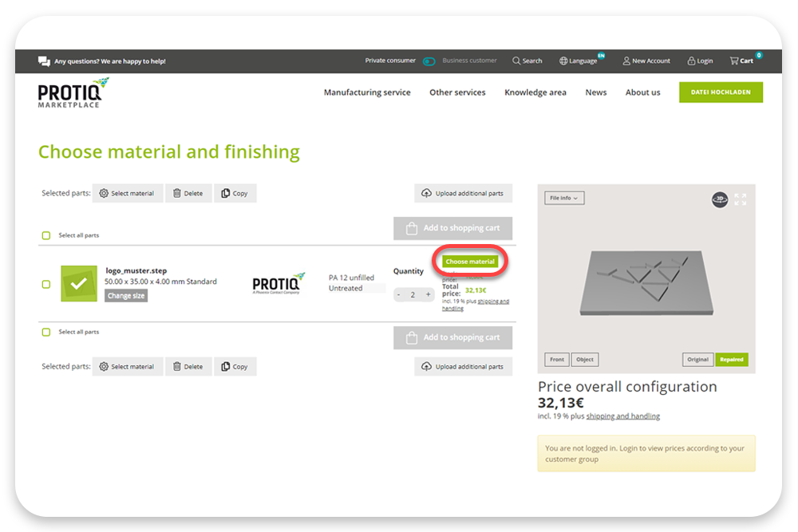
Task: Open the File info dropdown
Action: [x=564, y=197]
